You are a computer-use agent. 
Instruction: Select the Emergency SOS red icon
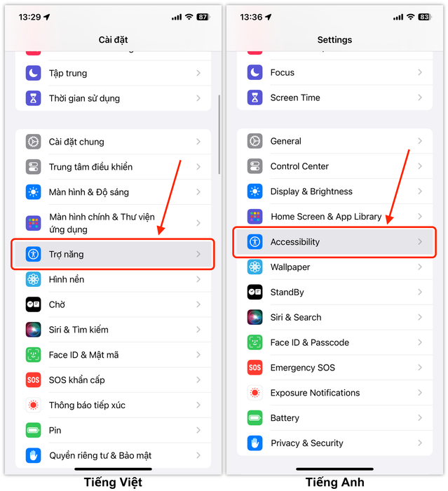pyautogui.click(x=254, y=368)
